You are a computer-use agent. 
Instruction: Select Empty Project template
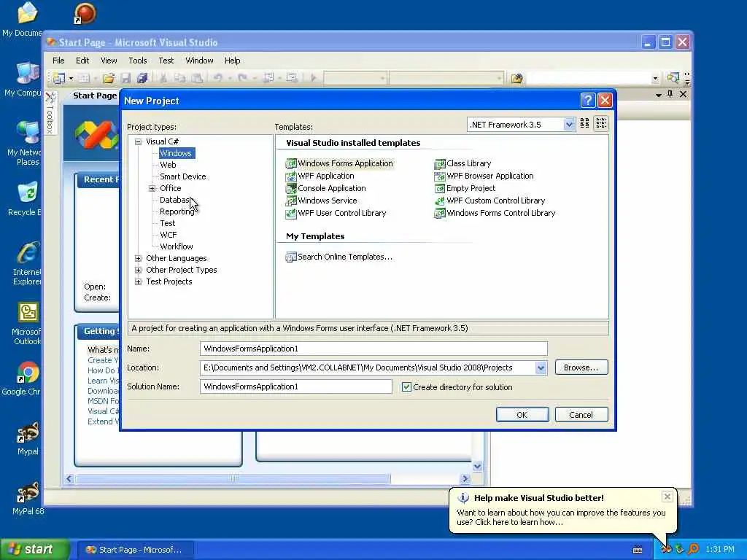(x=465, y=188)
